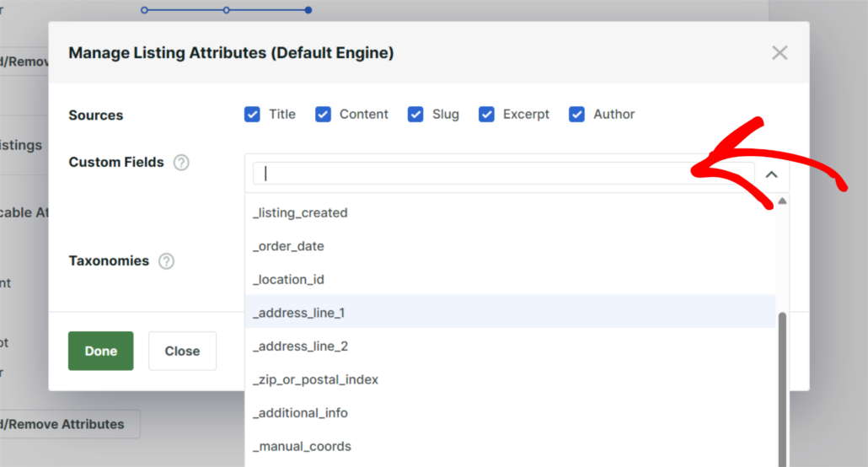
Task: Select the highlighted _address_line_1 option
Action: tap(510, 313)
